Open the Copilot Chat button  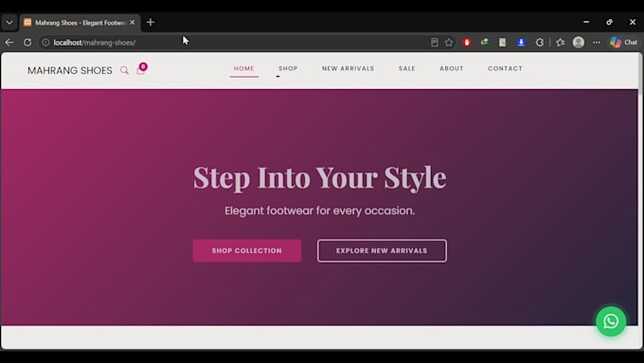pyautogui.click(x=623, y=43)
